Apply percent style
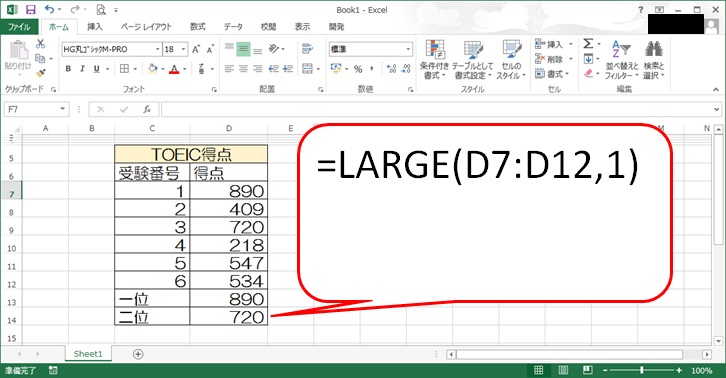Image resolution: width=726 pixels, height=378 pixels. click(x=358, y=69)
